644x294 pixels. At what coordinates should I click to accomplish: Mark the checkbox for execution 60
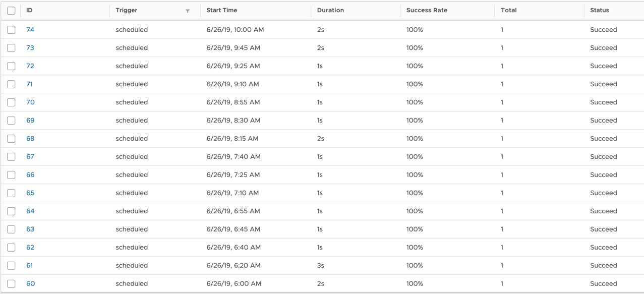11,284
